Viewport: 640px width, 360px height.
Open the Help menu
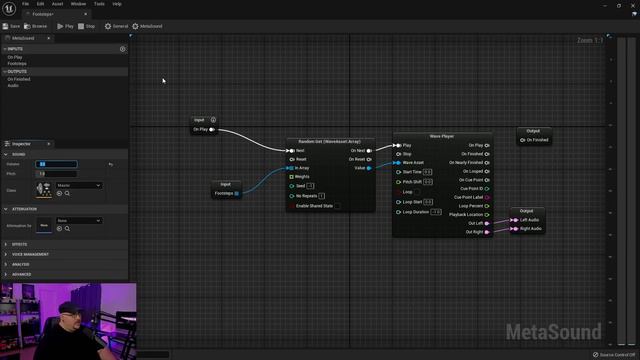(x=117, y=4)
